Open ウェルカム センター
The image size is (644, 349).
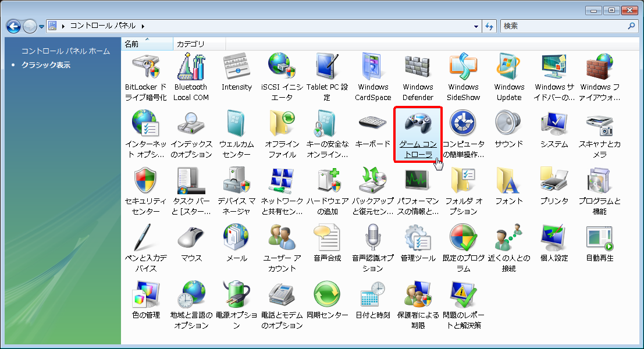coord(237,134)
